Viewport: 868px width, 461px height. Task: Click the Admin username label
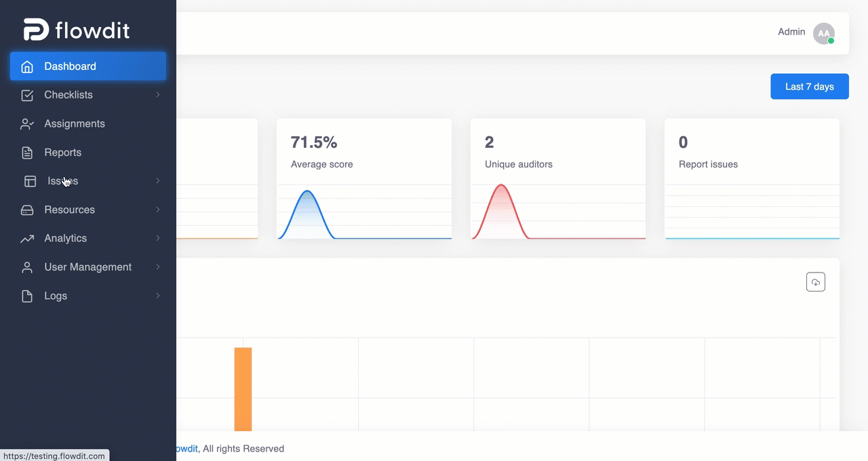[x=791, y=32]
